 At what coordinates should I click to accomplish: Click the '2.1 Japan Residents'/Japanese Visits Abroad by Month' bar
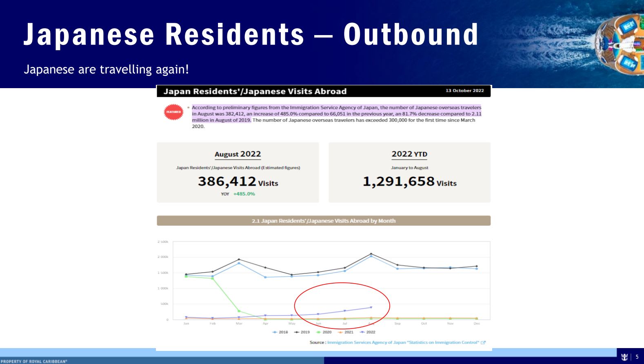(324, 221)
